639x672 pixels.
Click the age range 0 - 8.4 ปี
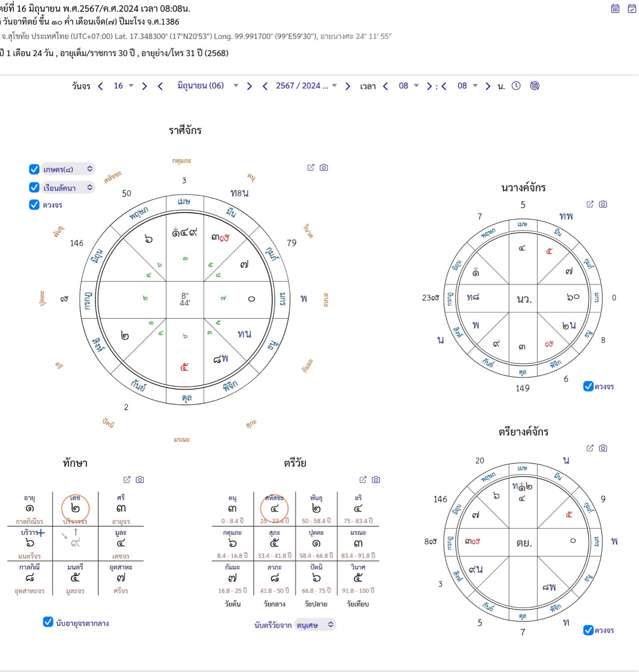pyautogui.click(x=232, y=521)
